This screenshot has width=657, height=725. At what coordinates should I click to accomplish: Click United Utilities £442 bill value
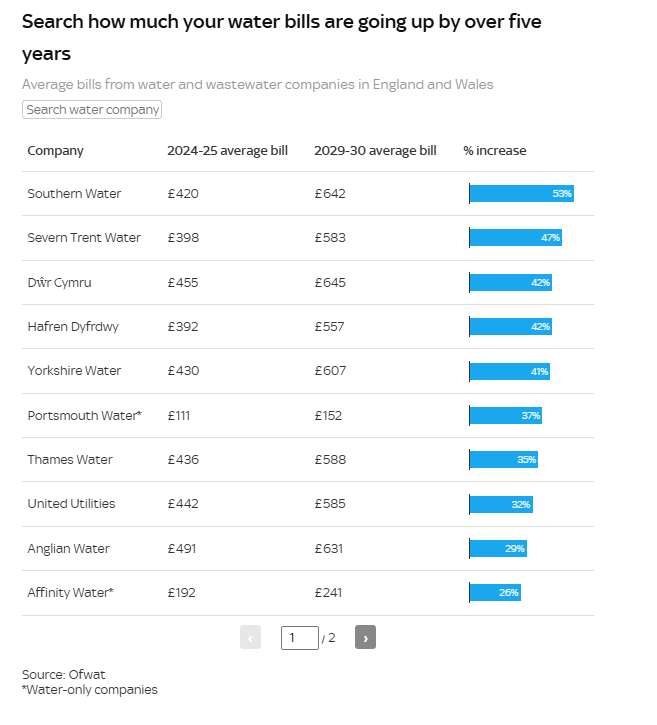183,504
